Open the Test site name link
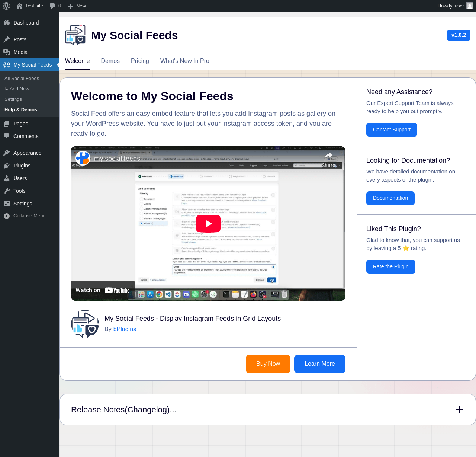This screenshot has height=457, width=476. (x=34, y=6)
